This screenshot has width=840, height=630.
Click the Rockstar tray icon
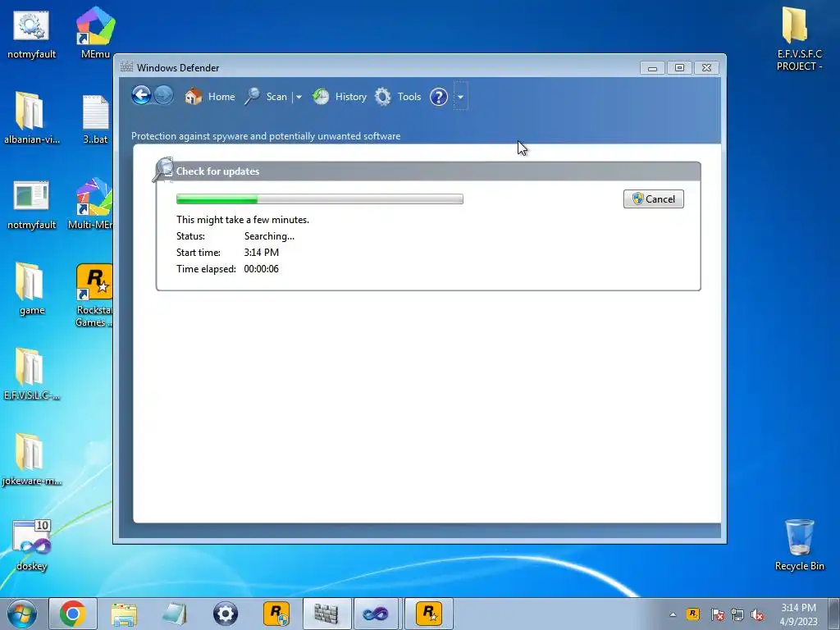click(x=693, y=614)
